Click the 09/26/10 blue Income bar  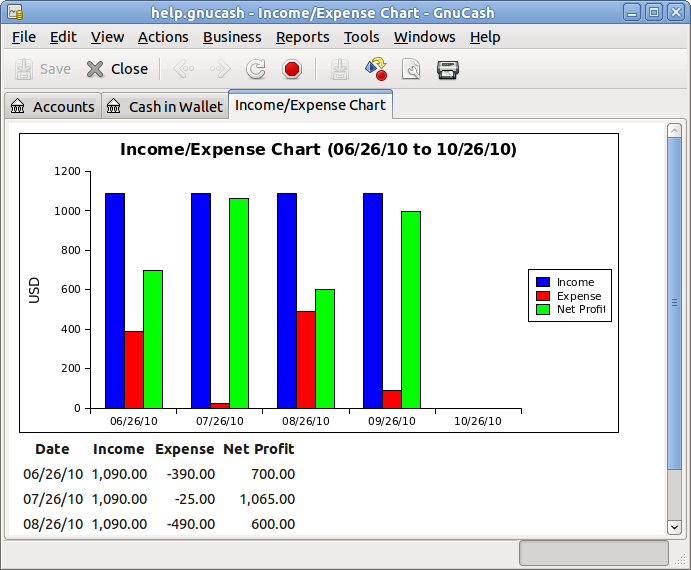coord(373,301)
